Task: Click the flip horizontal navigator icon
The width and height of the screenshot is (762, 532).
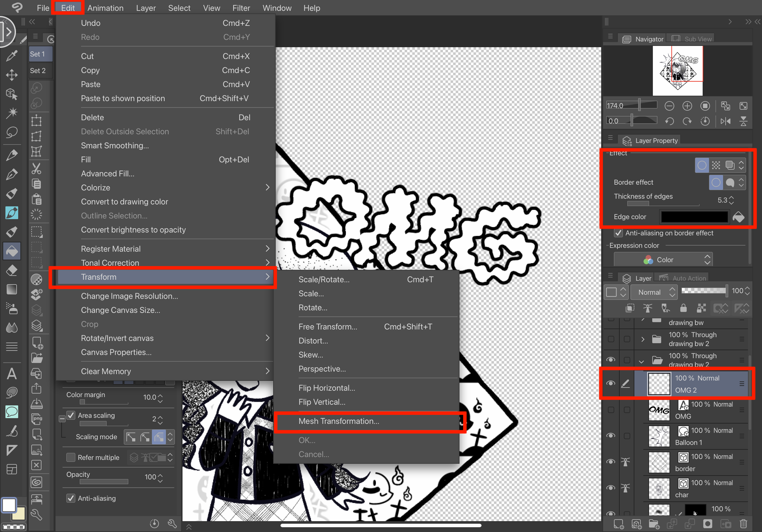Action: click(726, 121)
